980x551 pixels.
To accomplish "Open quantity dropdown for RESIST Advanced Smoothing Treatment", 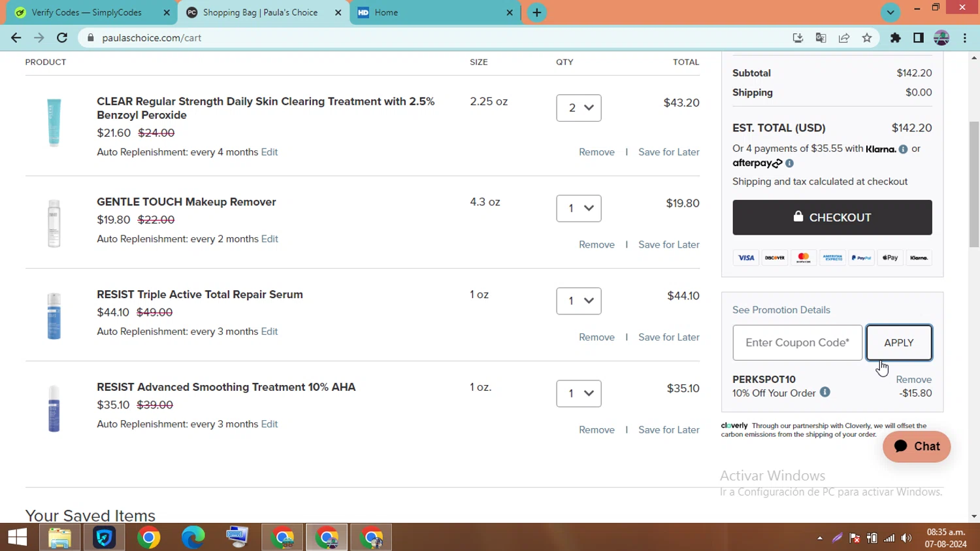I will coord(579,393).
